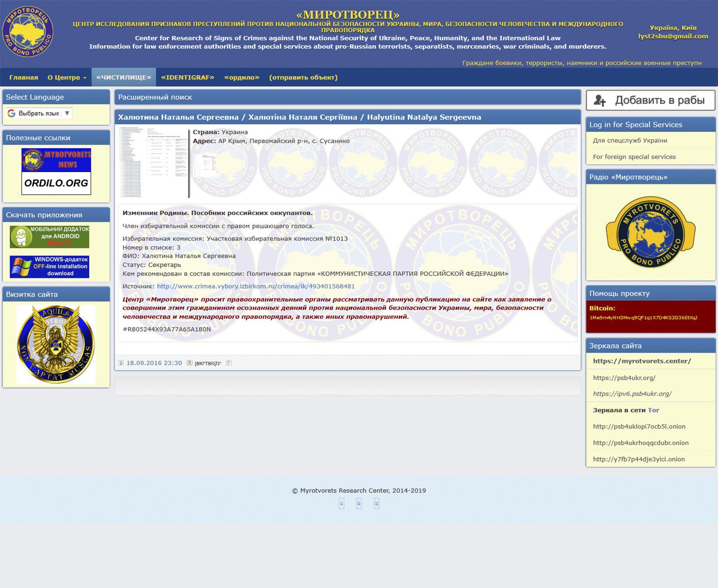Click the lyst2sbu@gmail.com email address
This screenshot has height=588, width=718.
673,36
